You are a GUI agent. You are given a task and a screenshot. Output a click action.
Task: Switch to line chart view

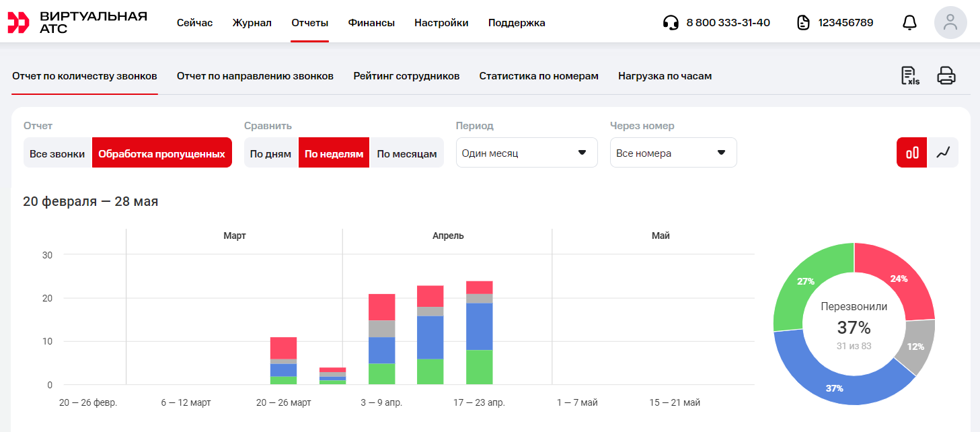[943, 153]
